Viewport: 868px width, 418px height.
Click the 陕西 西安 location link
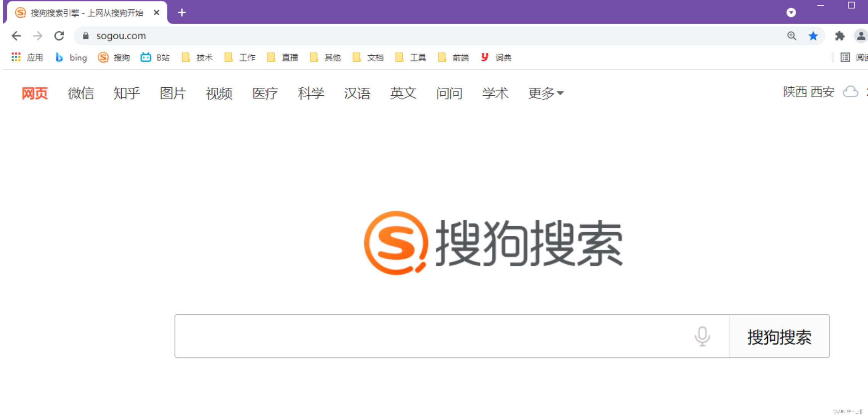pos(807,92)
